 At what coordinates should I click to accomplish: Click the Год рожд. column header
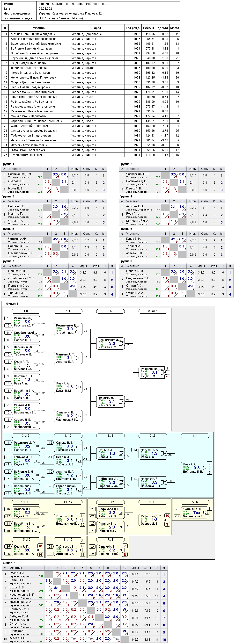133,28
